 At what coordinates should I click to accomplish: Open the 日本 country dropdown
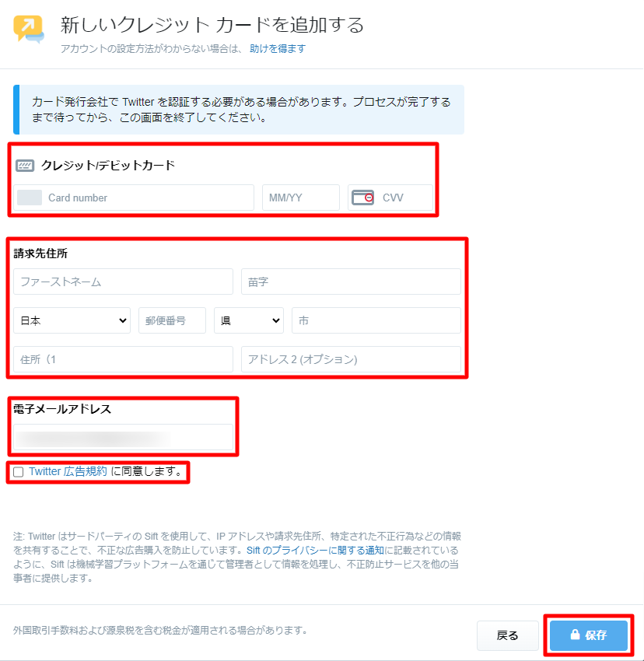tap(72, 320)
